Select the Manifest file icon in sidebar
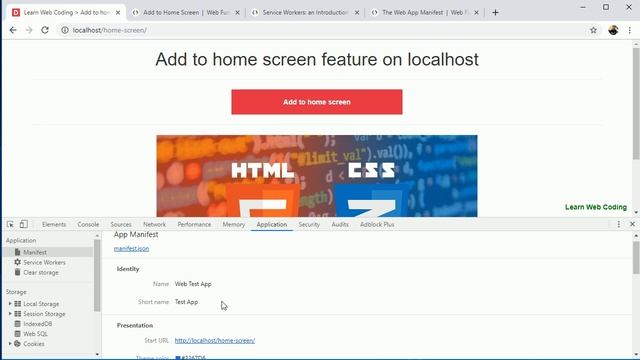 coord(17,252)
